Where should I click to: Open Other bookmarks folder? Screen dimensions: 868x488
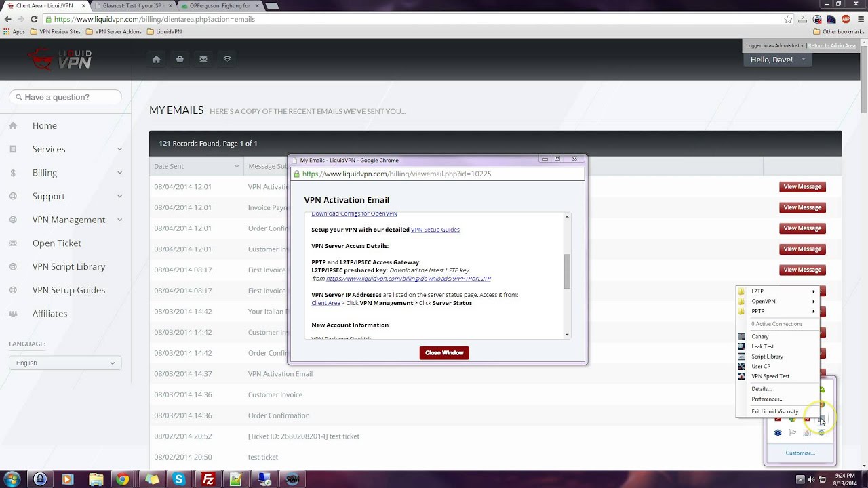[x=838, y=31]
